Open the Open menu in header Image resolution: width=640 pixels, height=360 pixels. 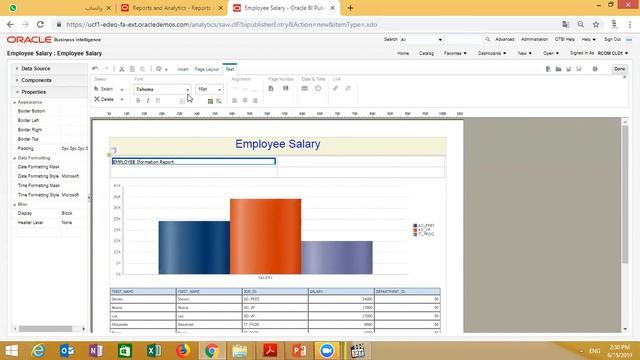click(551, 53)
